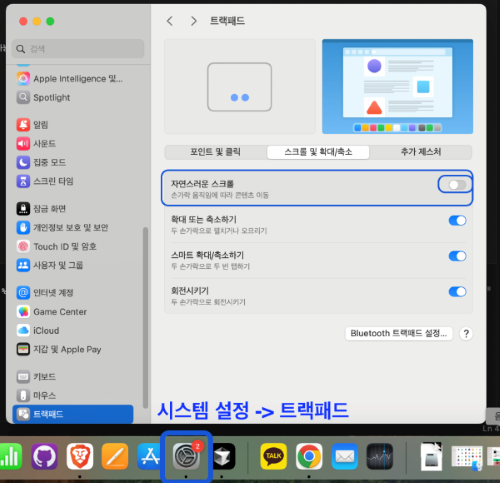Switch to the 포인트 및 클릭 tab
This screenshot has width=500, height=483.
coord(215,152)
